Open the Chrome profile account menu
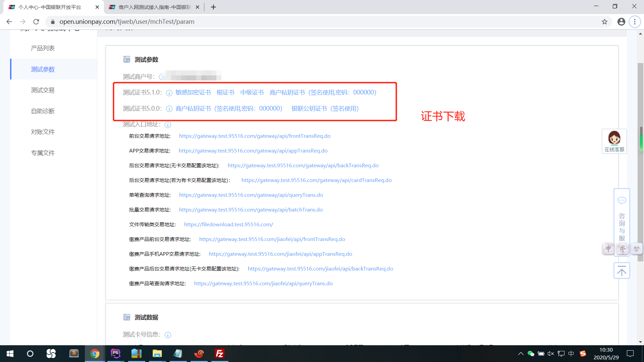The height and width of the screenshot is (362, 644). tap(621, 21)
